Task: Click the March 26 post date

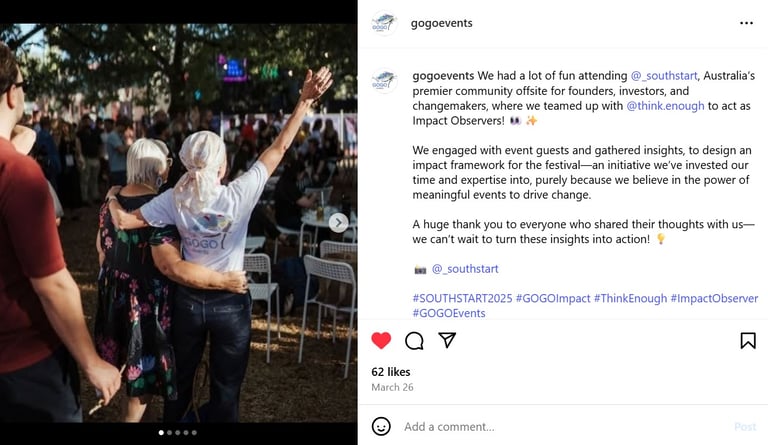Action: [x=392, y=387]
